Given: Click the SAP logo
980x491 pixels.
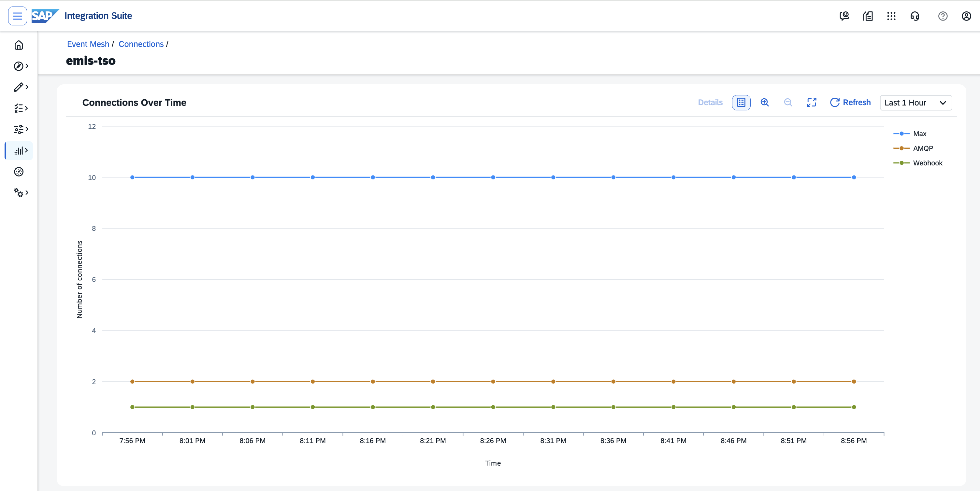Looking at the screenshot, I should point(45,16).
